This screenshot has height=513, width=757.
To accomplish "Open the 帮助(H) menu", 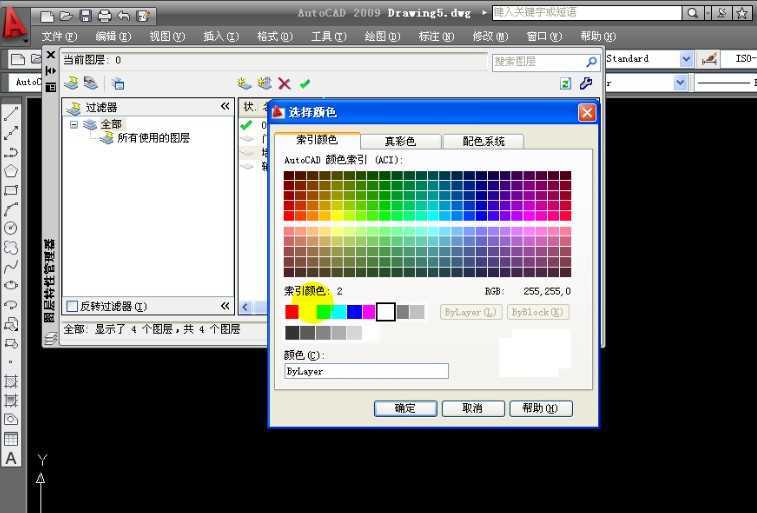I will click(598, 37).
